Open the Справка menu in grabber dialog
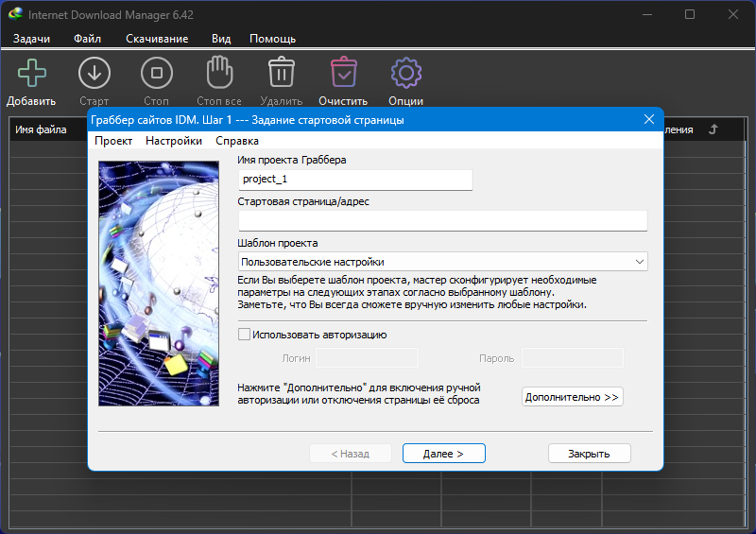Viewport: 756px width, 534px height. point(237,141)
